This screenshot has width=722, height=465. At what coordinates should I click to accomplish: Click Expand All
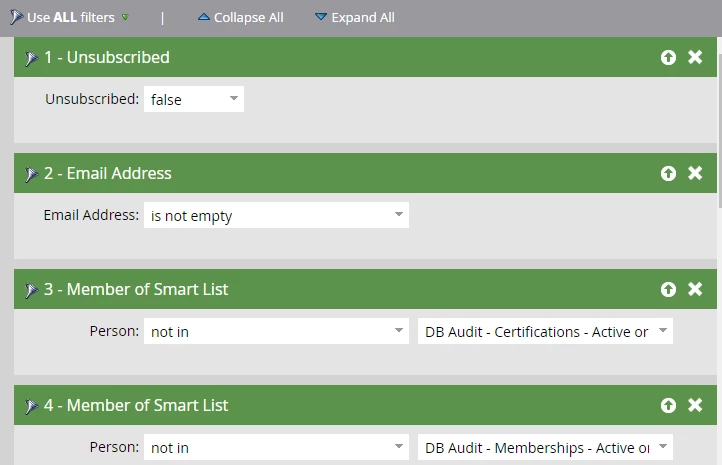tap(363, 17)
